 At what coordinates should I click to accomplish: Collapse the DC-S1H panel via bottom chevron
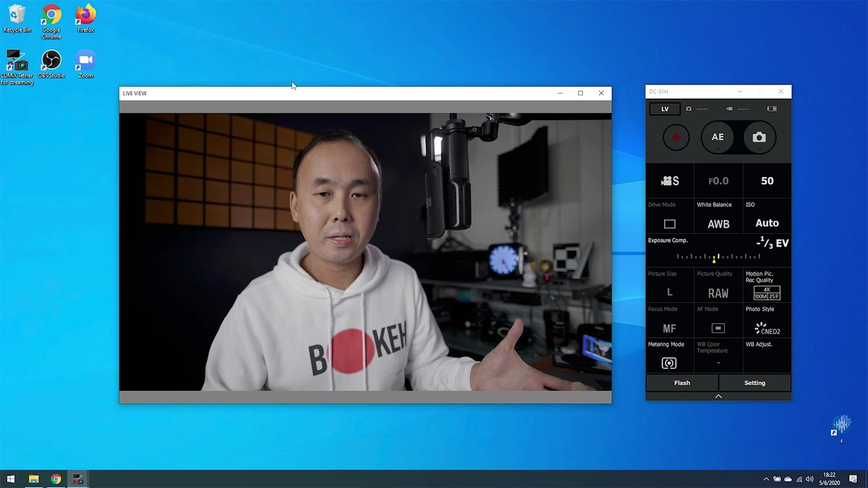coord(718,396)
